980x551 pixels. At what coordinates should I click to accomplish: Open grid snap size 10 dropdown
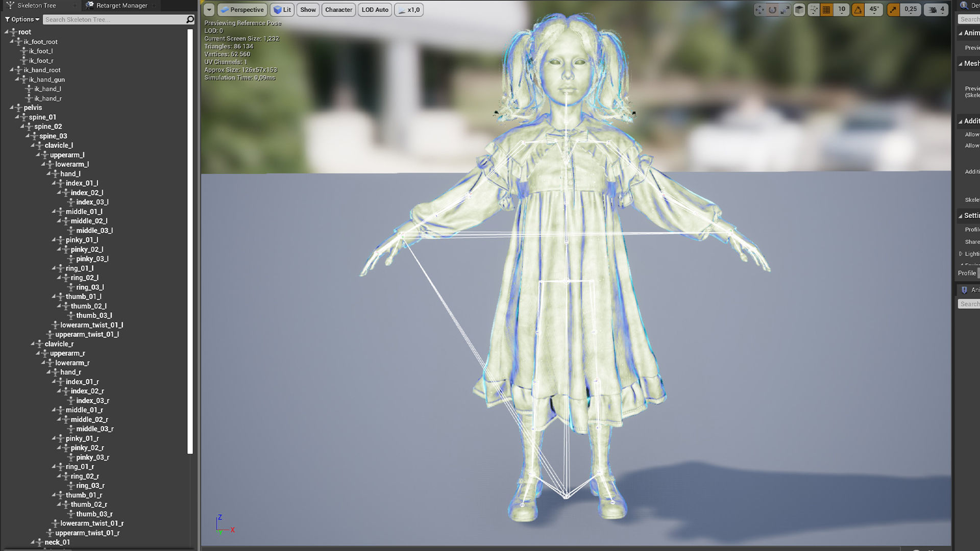[x=841, y=10]
